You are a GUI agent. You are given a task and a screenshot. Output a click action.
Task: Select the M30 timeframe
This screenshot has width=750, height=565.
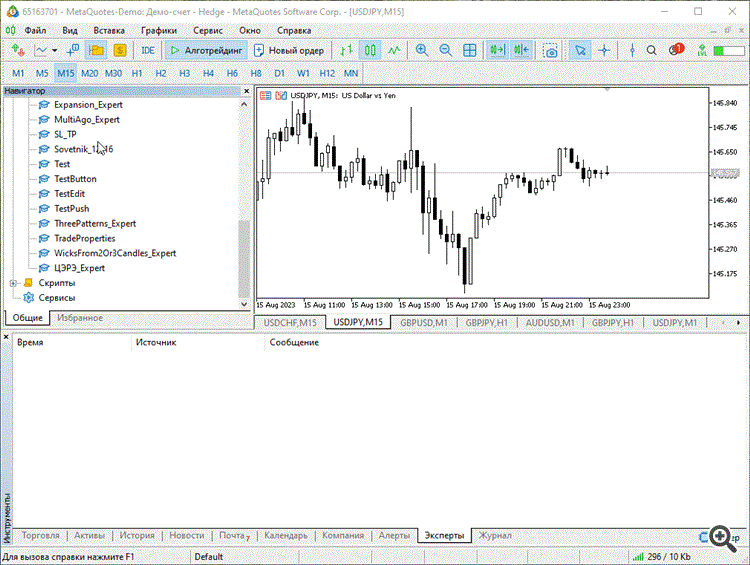point(113,73)
